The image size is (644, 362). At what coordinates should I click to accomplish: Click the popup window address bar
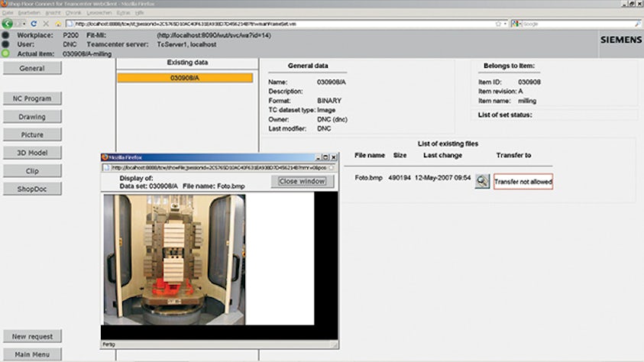point(219,167)
